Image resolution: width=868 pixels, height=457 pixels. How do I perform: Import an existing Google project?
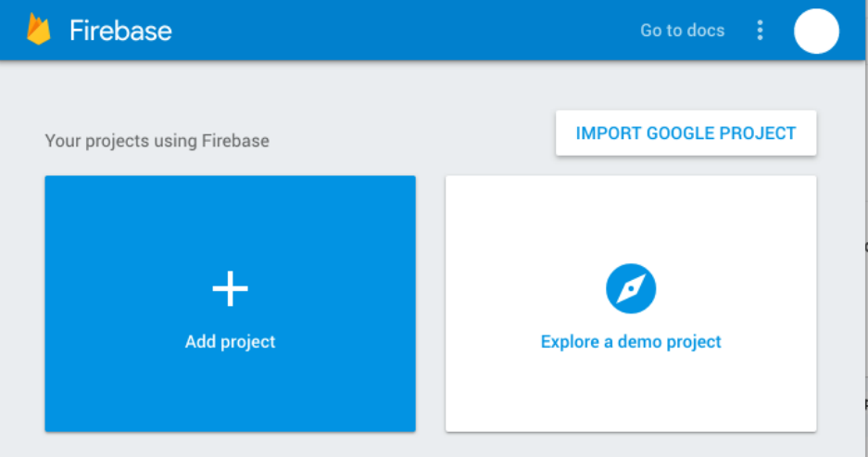pos(686,133)
